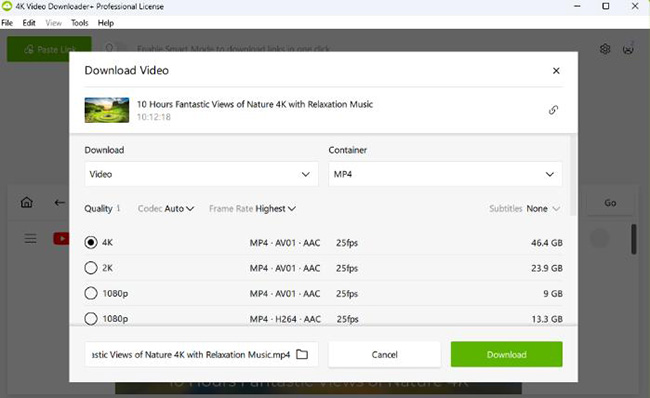
Task: Close the Download Video dialog
Action: (x=556, y=71)
